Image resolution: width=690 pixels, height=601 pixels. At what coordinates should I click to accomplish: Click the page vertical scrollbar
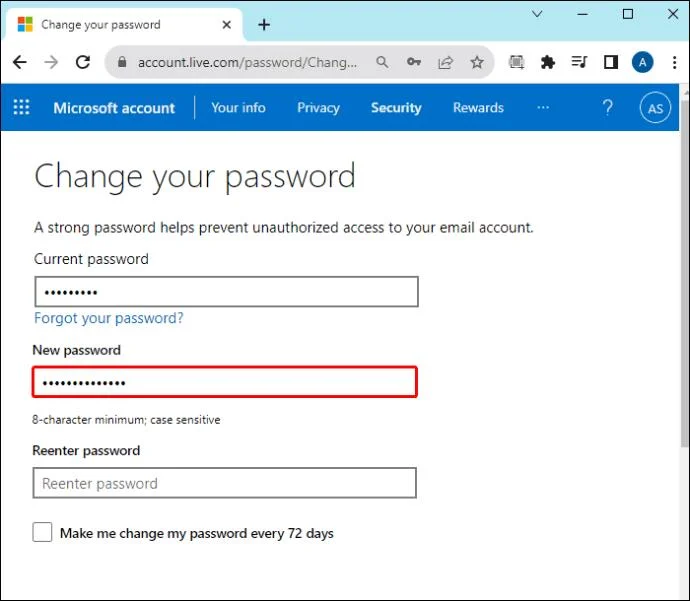click(x=684, y=273)
